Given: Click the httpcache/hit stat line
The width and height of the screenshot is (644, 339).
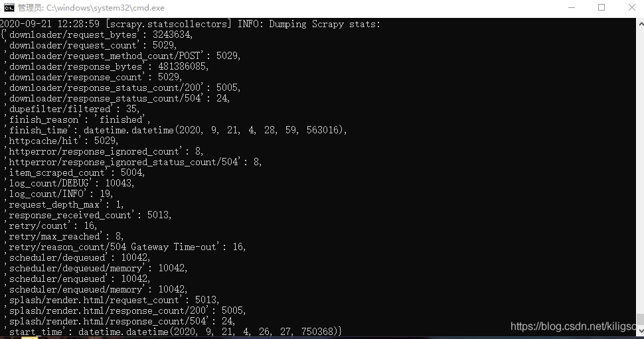Looking at the screenshot, I should click(61, 141).
